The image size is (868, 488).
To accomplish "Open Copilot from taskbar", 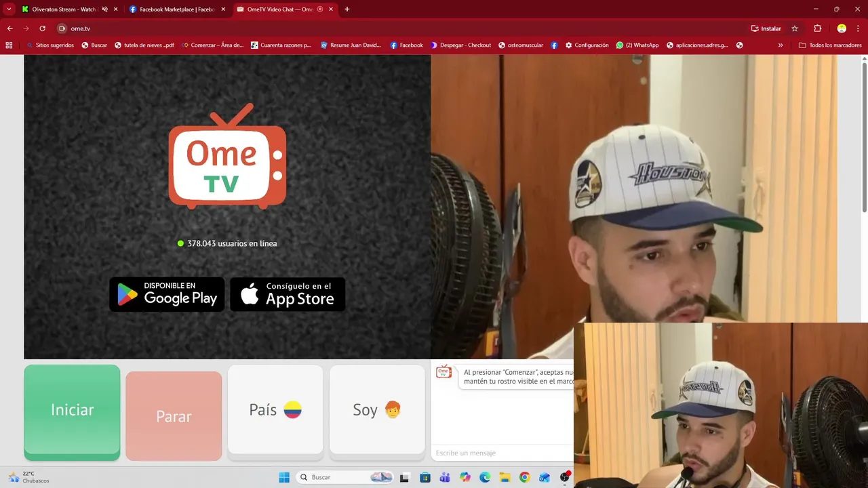I will pyautogui.click(x=465, y=477).
